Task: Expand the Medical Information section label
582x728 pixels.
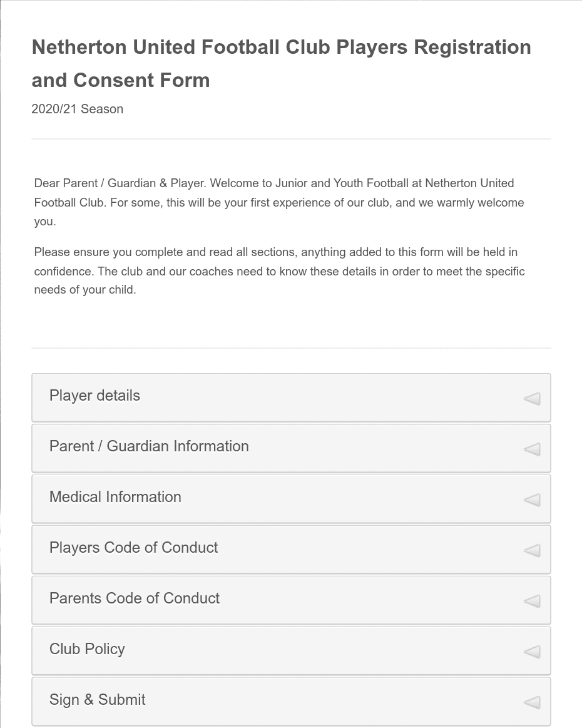Action: (x=115, y=498)
